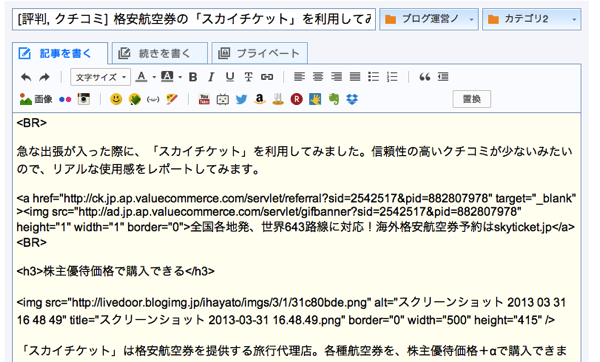Toggle strikethrough formatting
The width and height of the screenshot is (600, 362).
coord(248,77)
